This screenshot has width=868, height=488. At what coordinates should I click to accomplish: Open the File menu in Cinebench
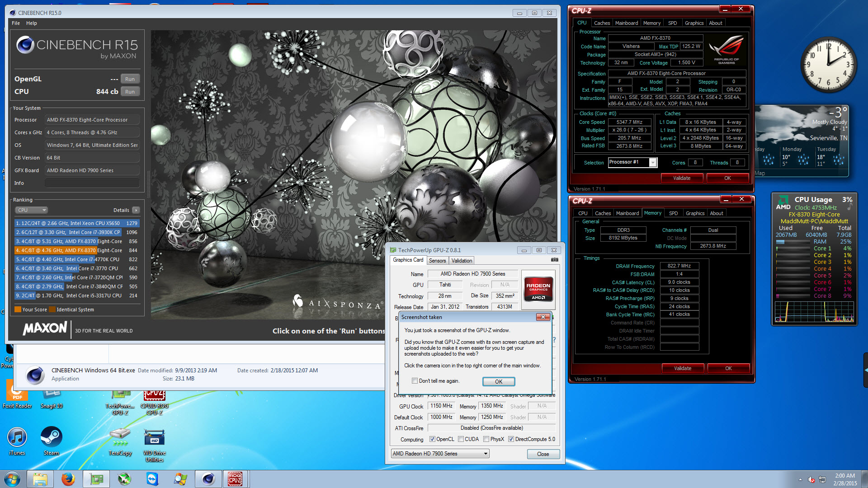coord(16,23)
